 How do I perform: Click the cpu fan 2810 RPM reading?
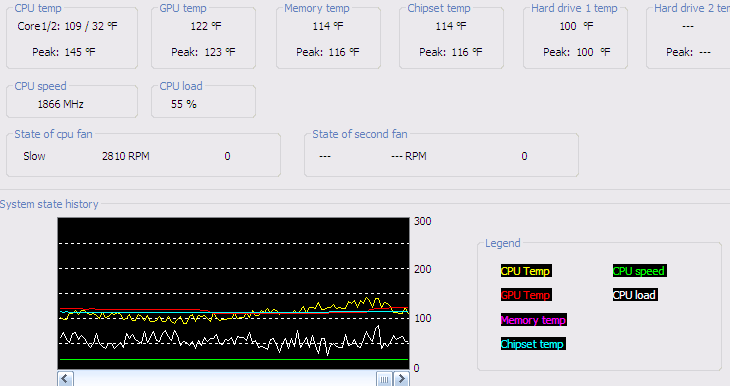[x=126, y=156]
